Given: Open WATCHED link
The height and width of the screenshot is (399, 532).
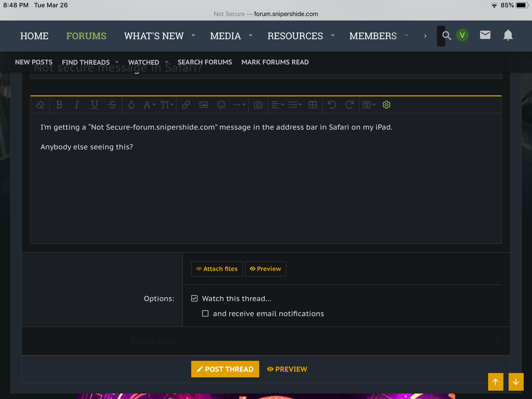Looking at the screenshot, I should click(143, 62).
